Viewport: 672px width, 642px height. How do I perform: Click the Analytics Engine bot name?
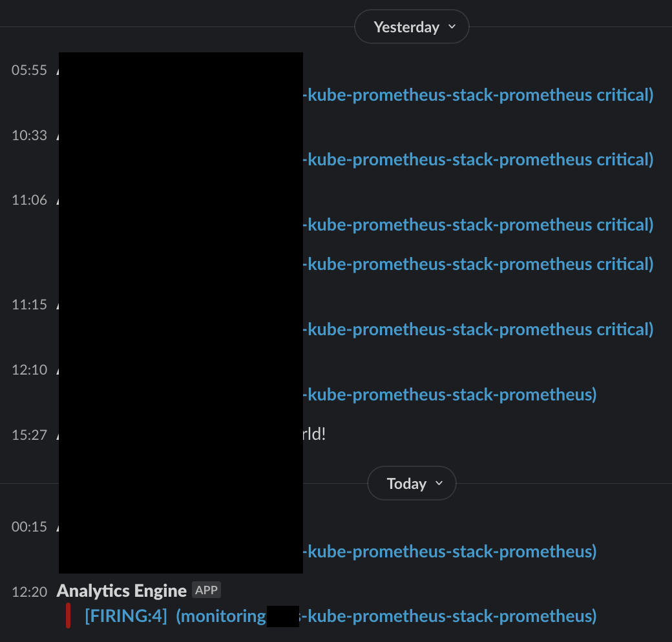[121, 590]
